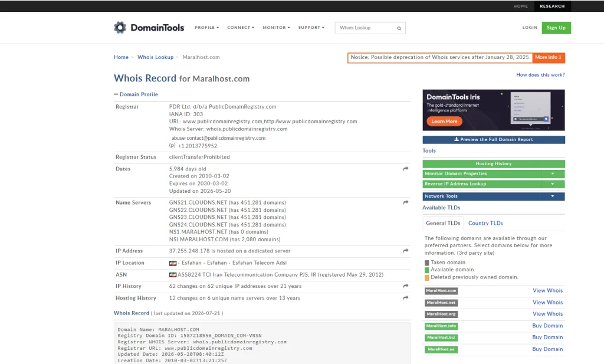Click the Whois Record section heading
604x364 pixels.
coord(132,313)
